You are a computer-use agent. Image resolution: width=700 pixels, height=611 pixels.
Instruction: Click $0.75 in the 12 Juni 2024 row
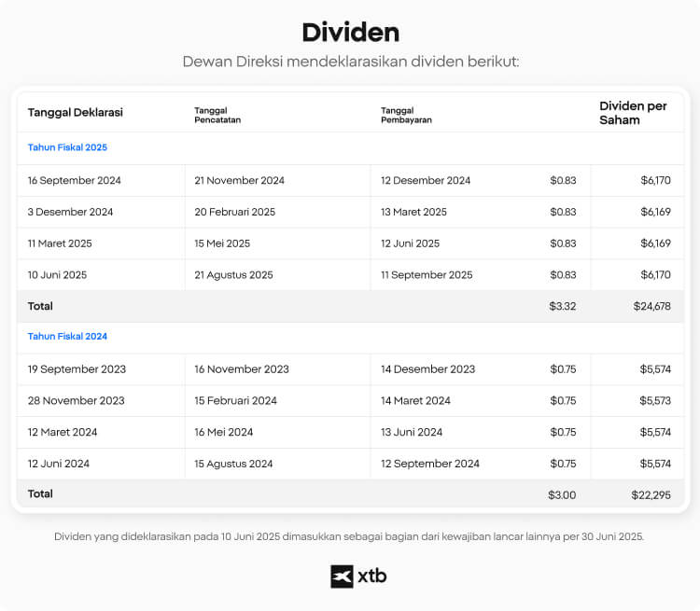pyautogui.click(x=563, y=464)
